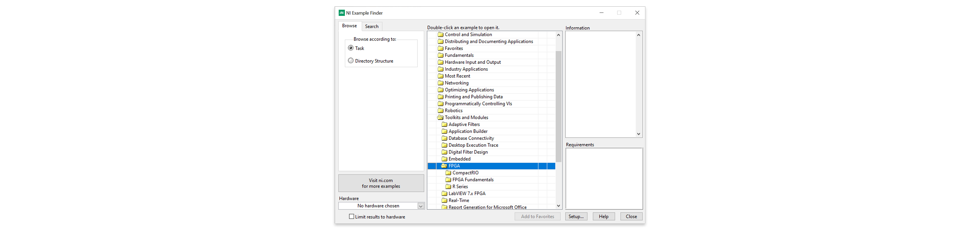980x230 pixels.
Task: Click the Favorites folder icon
Action: tap(440, 48)
